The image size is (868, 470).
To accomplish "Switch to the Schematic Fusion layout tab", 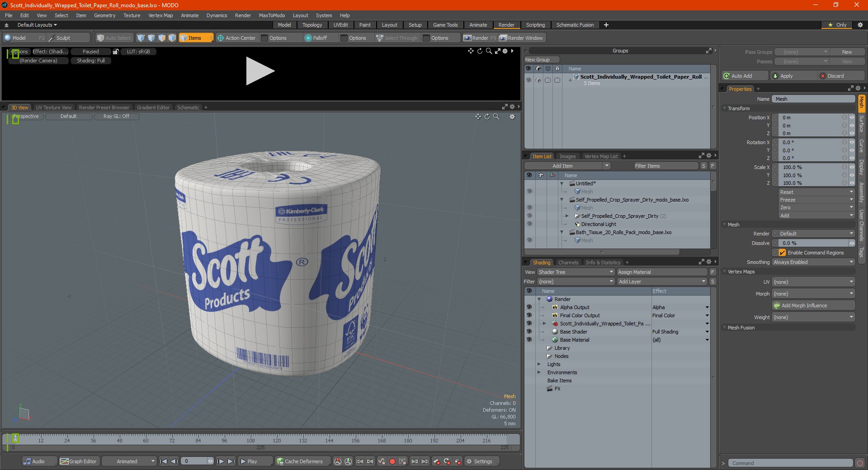I will 575,25.
